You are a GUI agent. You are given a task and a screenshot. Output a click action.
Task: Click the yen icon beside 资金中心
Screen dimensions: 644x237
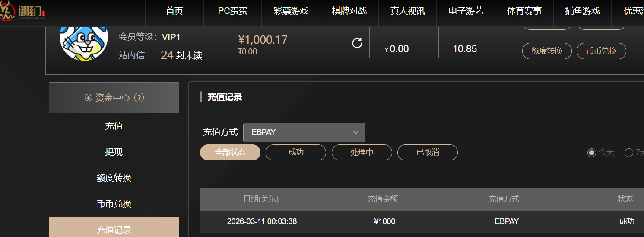[88, 98]
